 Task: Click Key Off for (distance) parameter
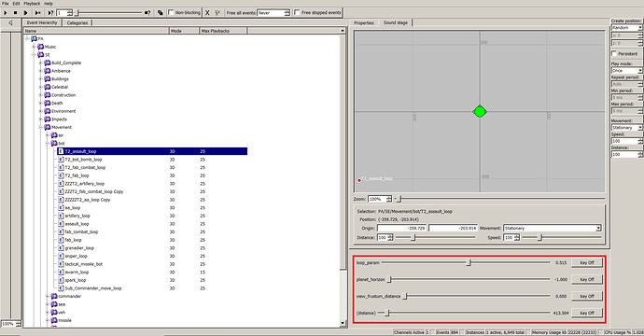click(587, 313)
